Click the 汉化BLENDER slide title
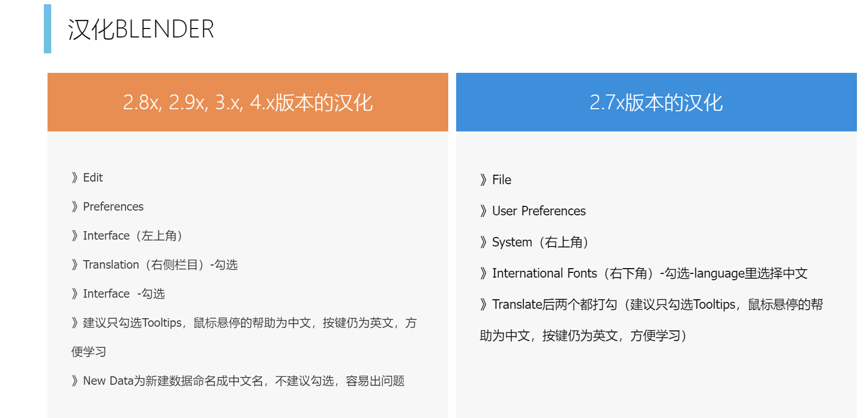868x418 pixels. point(141,29)
